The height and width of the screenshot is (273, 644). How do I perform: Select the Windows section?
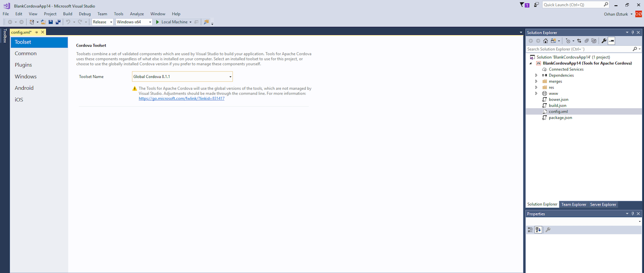tap(39, 76)
